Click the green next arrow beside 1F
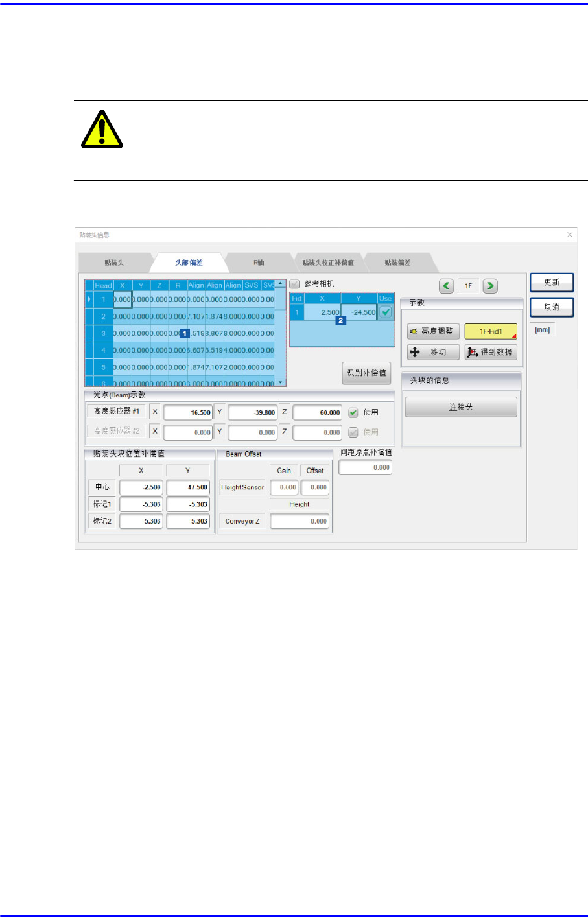Viewport: 588px width, 923px height. (x=491, y=286)
